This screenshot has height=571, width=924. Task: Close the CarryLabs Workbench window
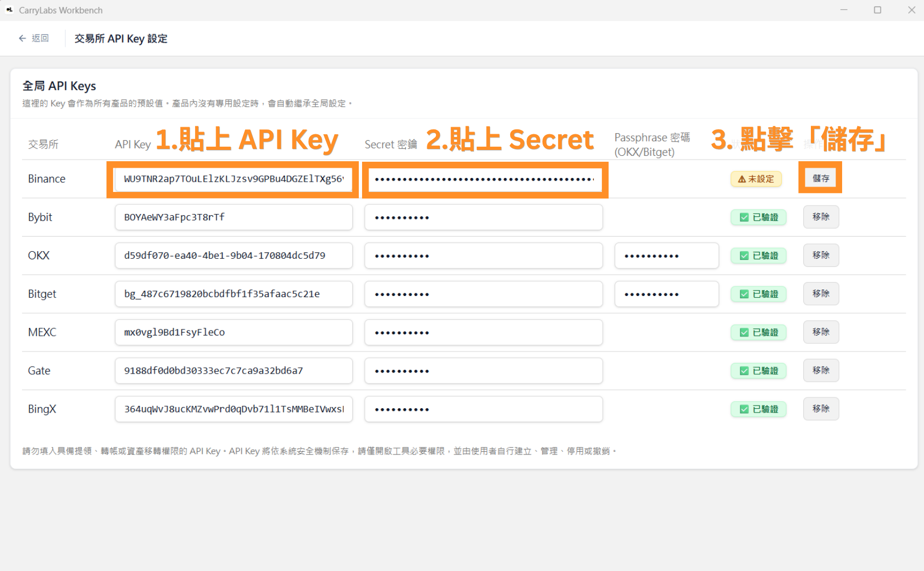pos(911,10)
